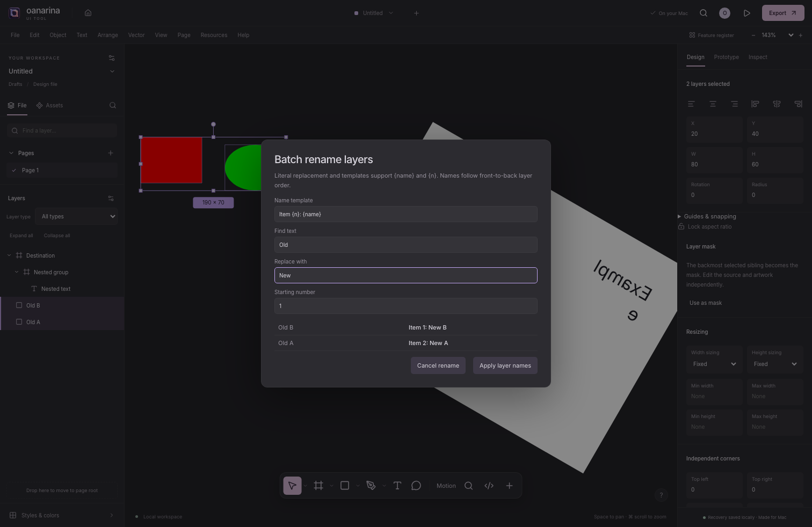Screen dimensions: 812x527
Task: Click Apply layer names button
Action: click(x=505, y=365)
